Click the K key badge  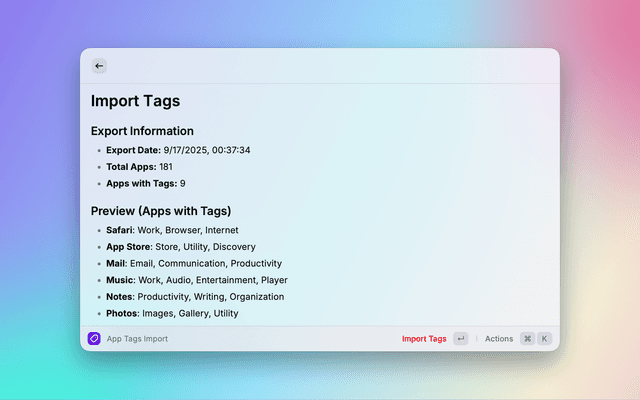[x=545, y=339]
